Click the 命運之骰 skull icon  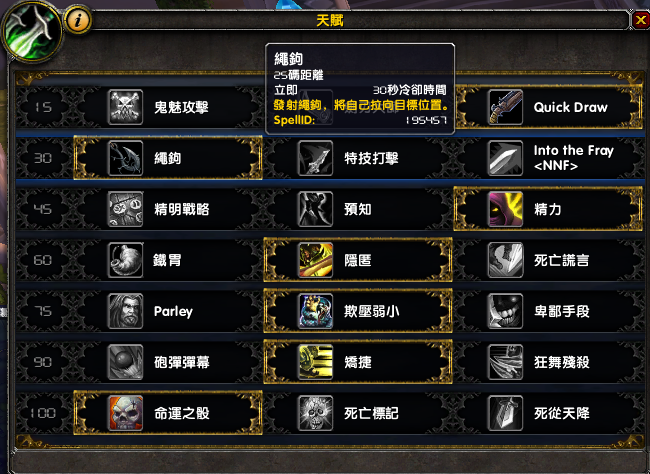tap(125, 413)
